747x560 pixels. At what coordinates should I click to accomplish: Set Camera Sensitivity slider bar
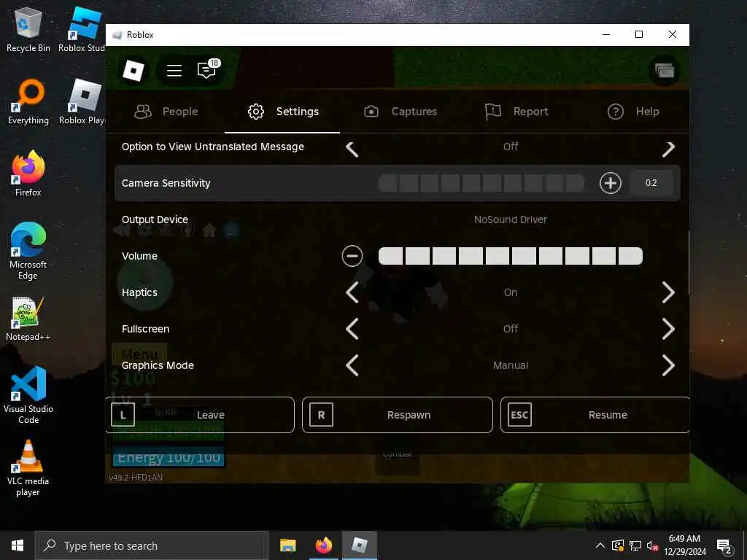pyautogui.click(x=481, y=183)
